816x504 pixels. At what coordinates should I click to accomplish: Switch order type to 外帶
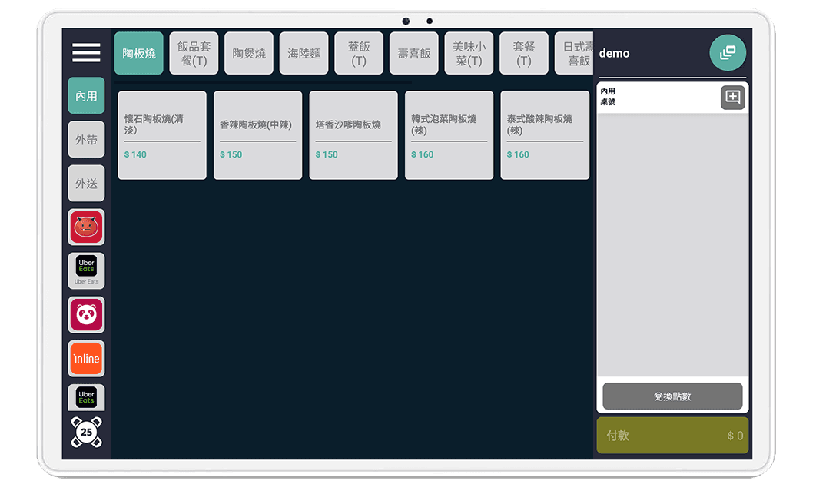click(x=86, y=140)
